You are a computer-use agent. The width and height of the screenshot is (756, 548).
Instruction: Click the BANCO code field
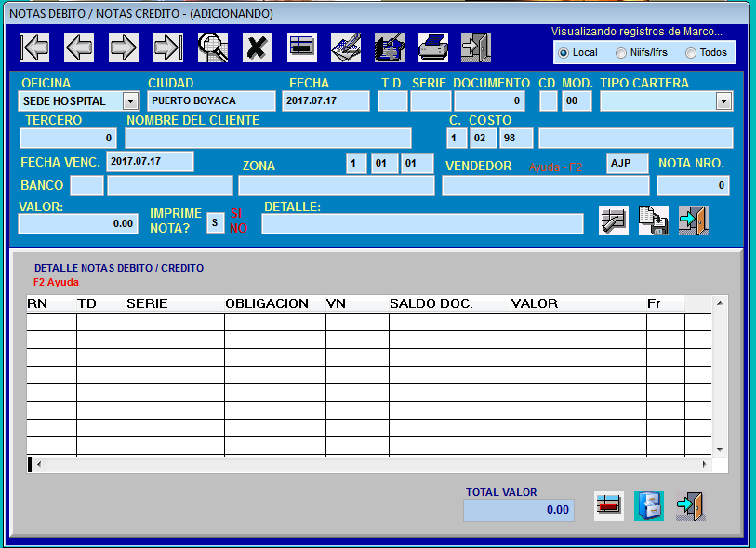pos(86,186)
